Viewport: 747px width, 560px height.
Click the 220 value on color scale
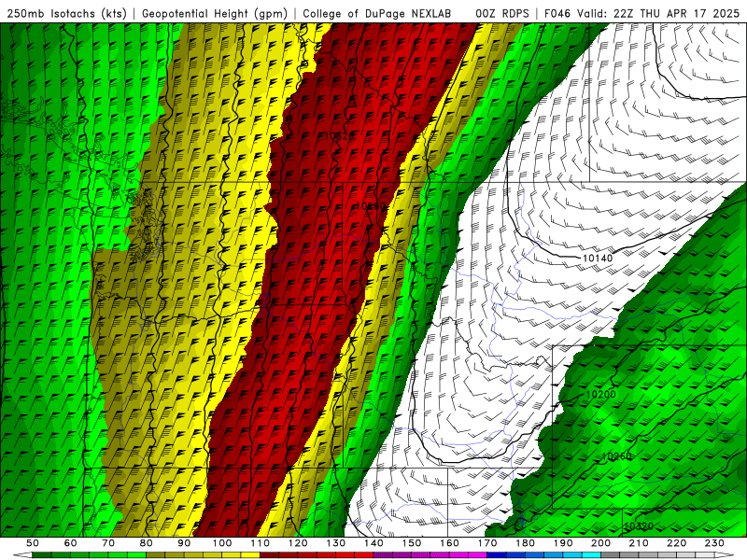[677, 543]
